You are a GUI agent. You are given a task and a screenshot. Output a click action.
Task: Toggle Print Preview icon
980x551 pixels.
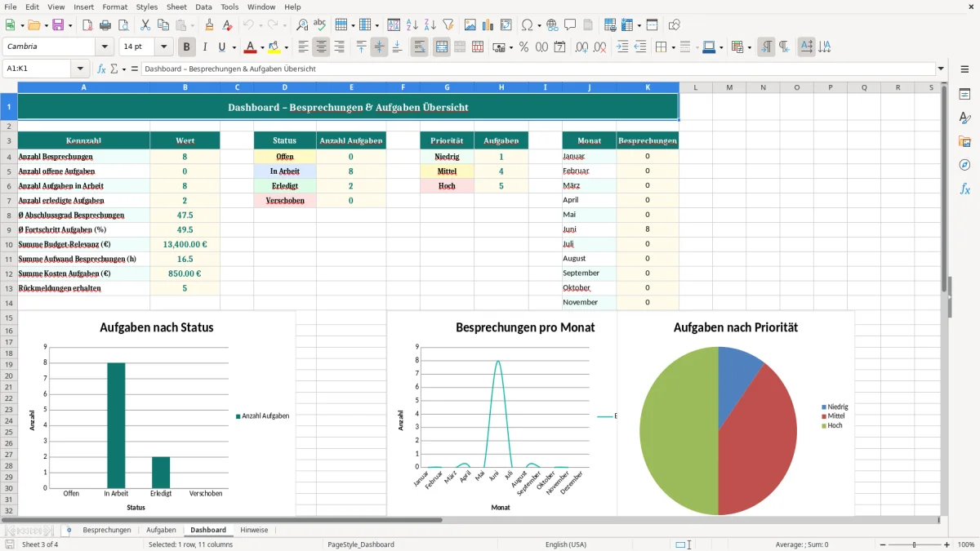pyautogui.click(x=122, y=25)
